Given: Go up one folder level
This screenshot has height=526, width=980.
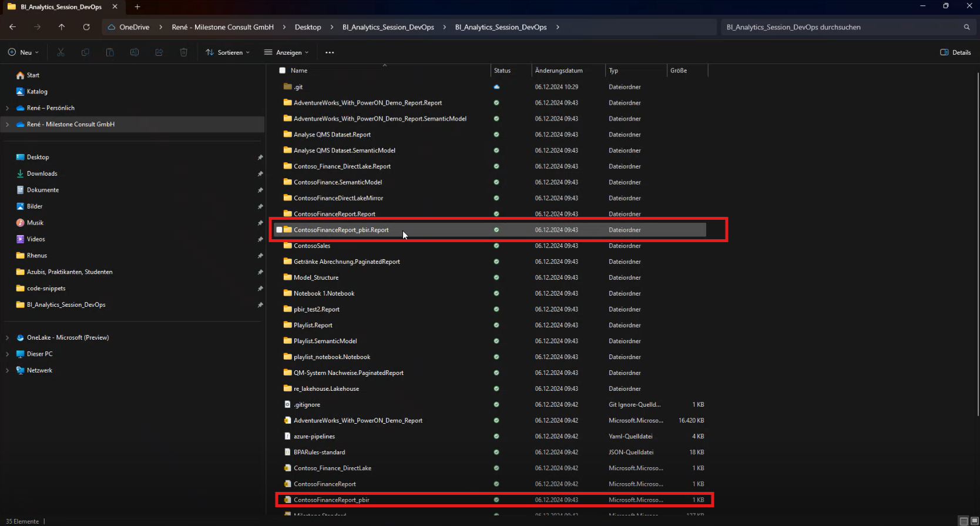Looking at the screenshot, I should [x=62, y=27].
